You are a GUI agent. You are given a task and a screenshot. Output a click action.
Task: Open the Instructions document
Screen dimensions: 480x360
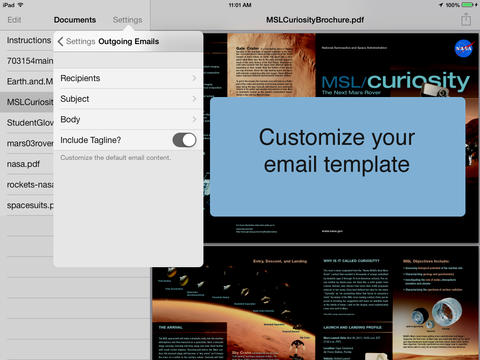pyautogui.click(x=29, y=40)
